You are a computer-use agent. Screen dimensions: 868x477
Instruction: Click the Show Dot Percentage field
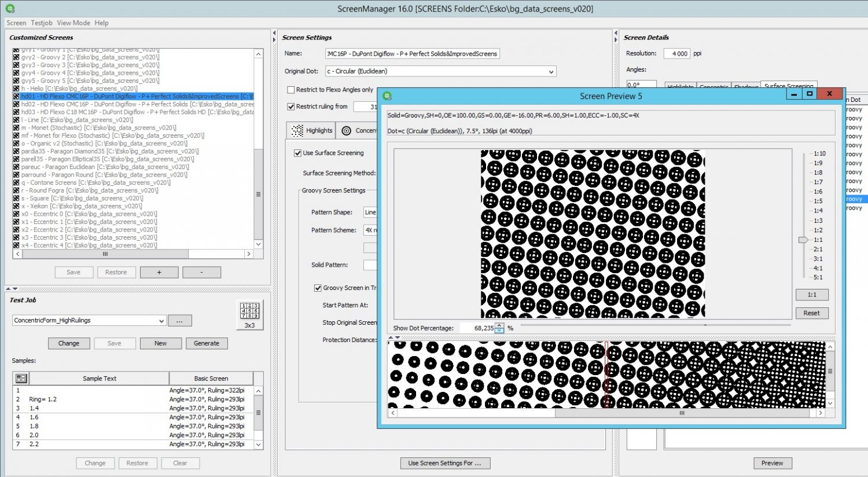pos(477,328)
